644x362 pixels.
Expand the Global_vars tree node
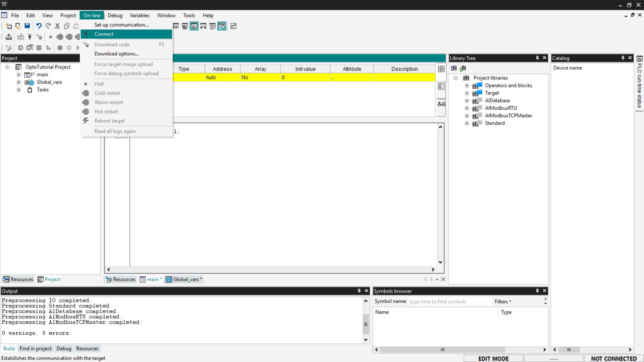pyautogui.click(x=19, y=82)
